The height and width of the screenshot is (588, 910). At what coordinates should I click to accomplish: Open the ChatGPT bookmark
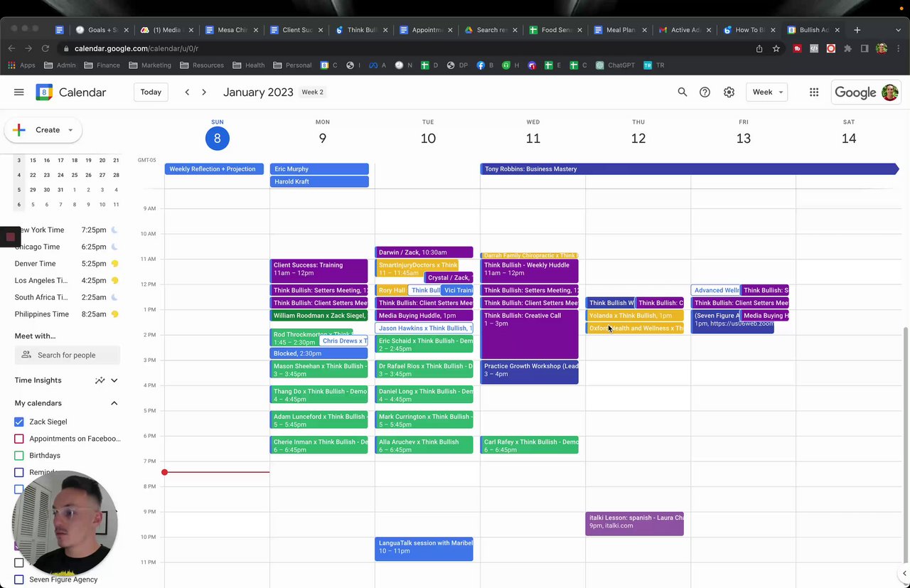click(x=615, y=65)
